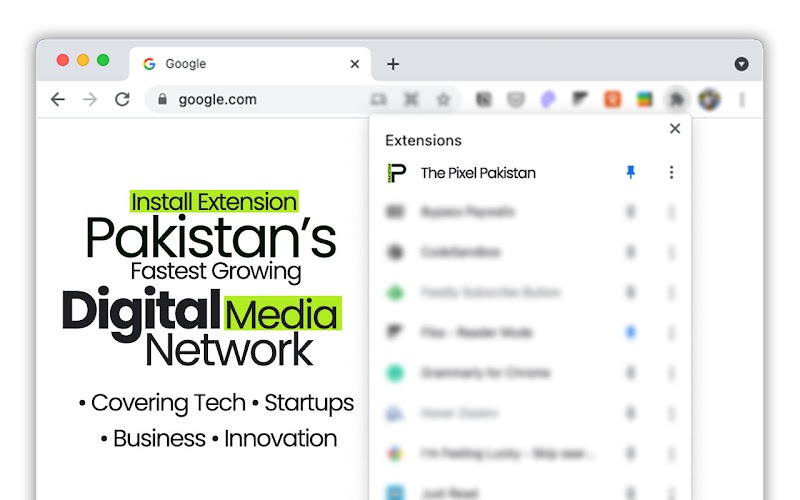
Task: Click the forward navigation arrow
Action: pos(90,99)
